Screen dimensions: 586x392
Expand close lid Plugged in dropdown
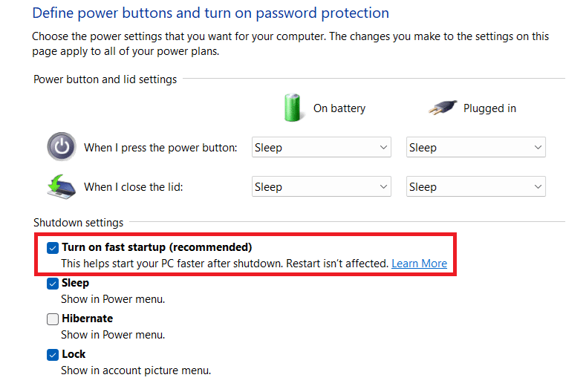coord(475,187)
